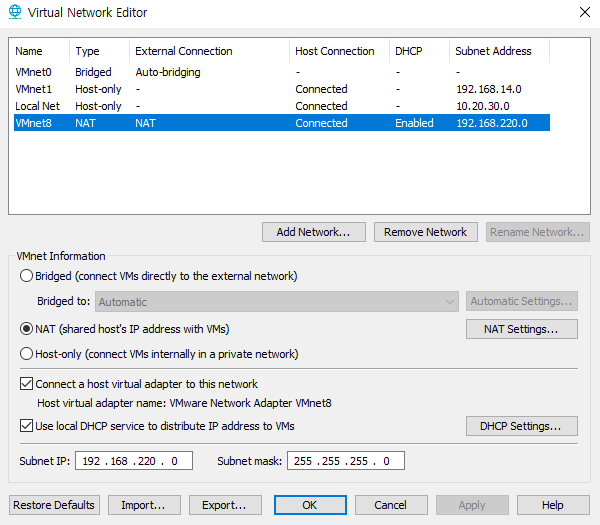600x525 pixels.
Task: Click subnet address 192.168.14.0
Action: (489, 89)
